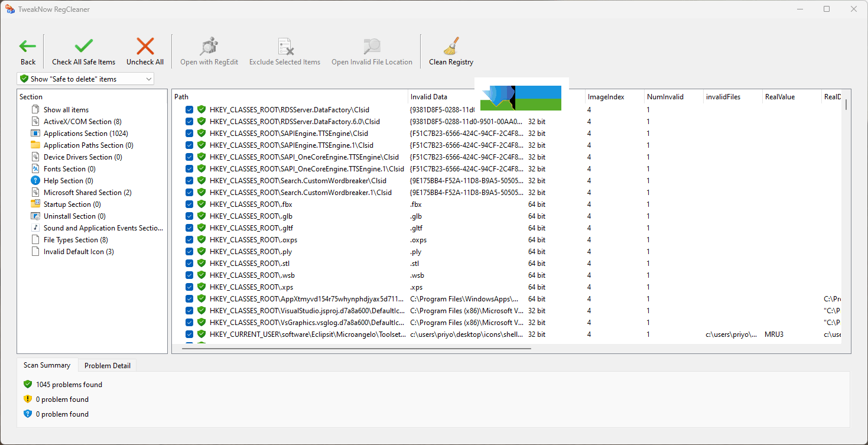Sort by Path column header
The width and height of the screenshot is (868, 445).
[x=290, y=96]
